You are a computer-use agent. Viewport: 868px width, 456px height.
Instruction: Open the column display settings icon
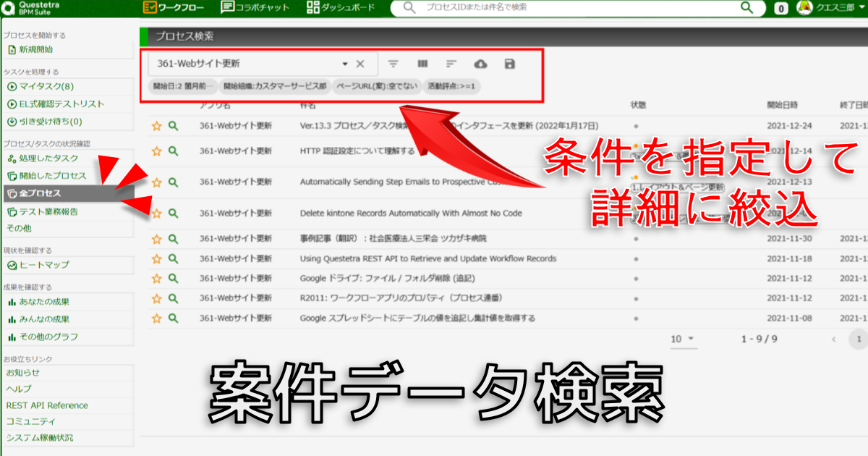(x=422, y=64)
